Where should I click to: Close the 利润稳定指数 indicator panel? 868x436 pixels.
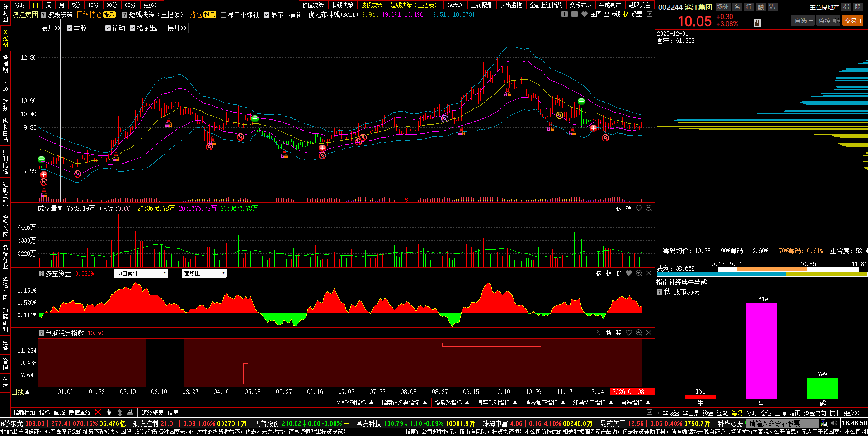pyautogui.click(x=649, y=333)
